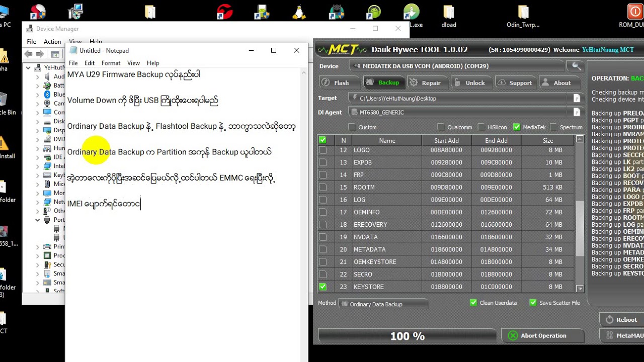
Task: Expand the Bluetooth node in Device Manager
Action: pyautogui.click(x=38, y=95)
